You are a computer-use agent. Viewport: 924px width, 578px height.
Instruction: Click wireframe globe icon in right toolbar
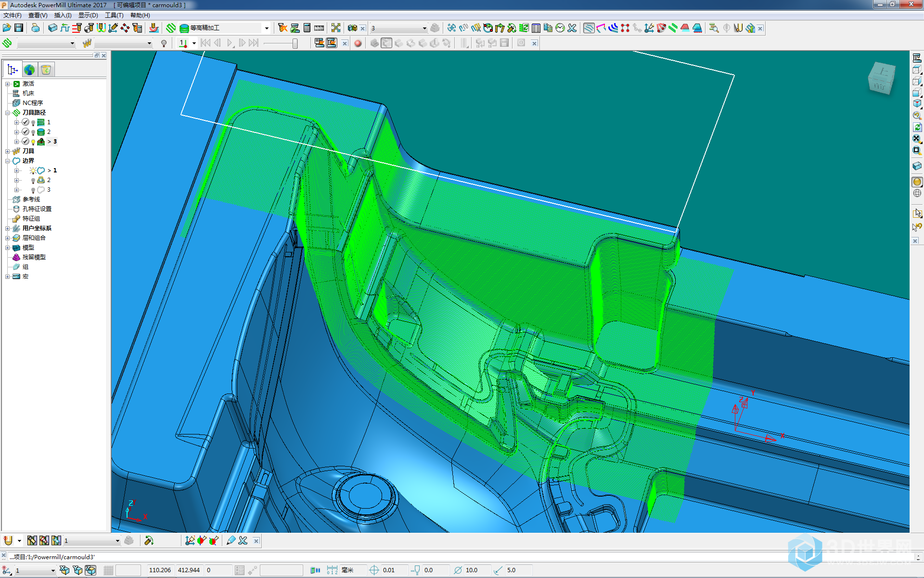click(x=917, y=193)
